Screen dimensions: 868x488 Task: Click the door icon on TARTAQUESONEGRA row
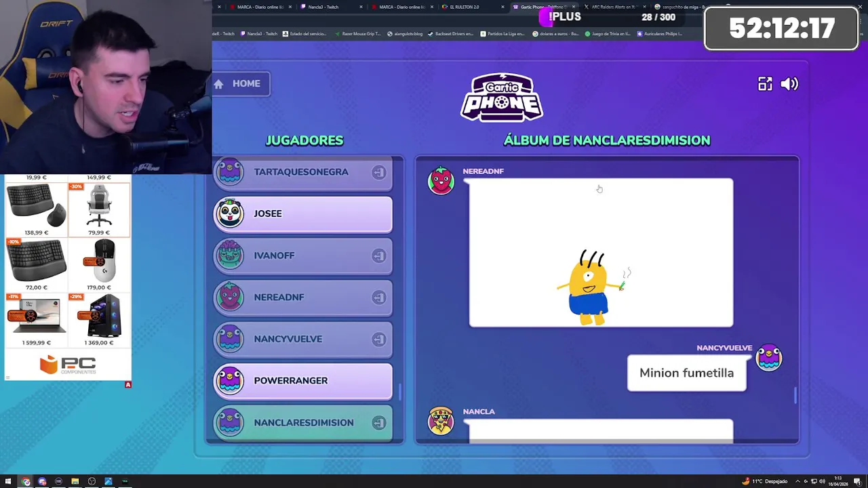378,172
